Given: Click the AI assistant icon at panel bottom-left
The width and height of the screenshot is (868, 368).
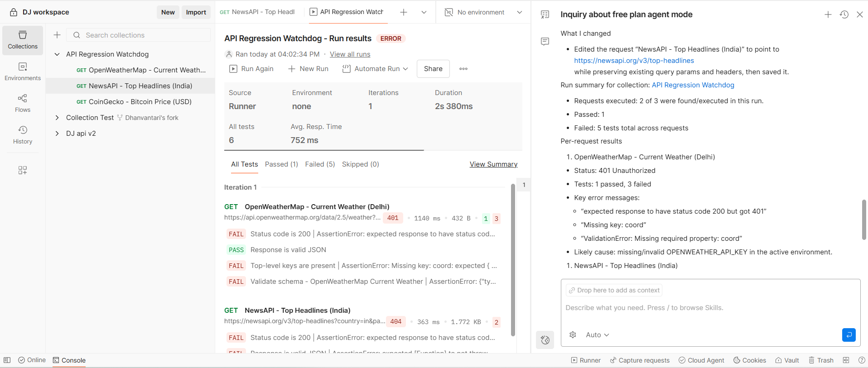Looking at the screenshot, I should (x=545, y=340).
